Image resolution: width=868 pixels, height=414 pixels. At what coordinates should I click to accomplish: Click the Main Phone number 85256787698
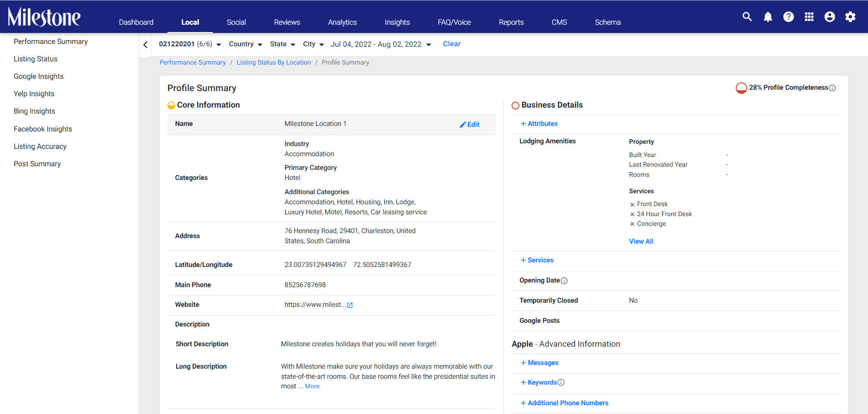point(305,285)
